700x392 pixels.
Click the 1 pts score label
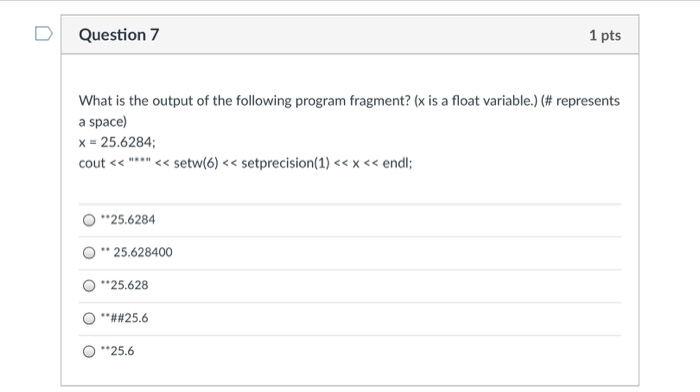[605, 35]
